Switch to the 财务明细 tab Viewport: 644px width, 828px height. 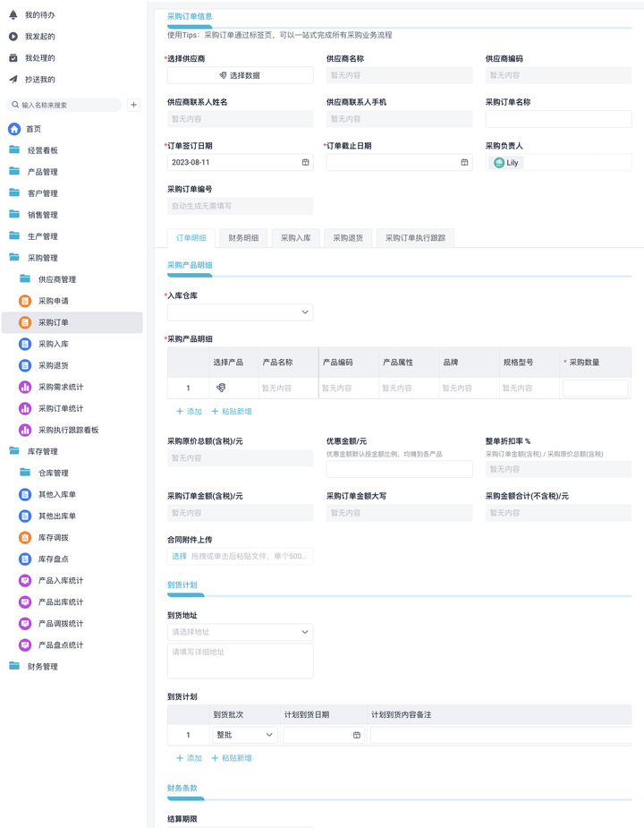[243, 238]
